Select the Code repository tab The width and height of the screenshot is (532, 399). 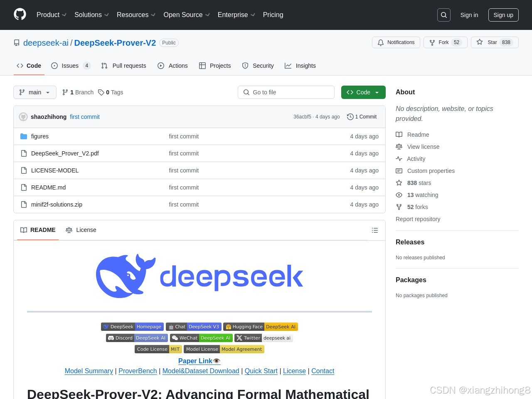click(x=29, y=66)
